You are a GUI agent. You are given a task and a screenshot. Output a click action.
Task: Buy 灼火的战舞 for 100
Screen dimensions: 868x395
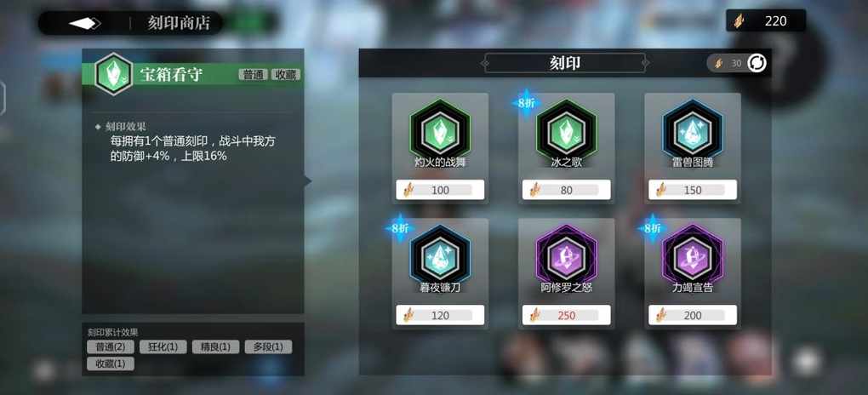(440, 190)
